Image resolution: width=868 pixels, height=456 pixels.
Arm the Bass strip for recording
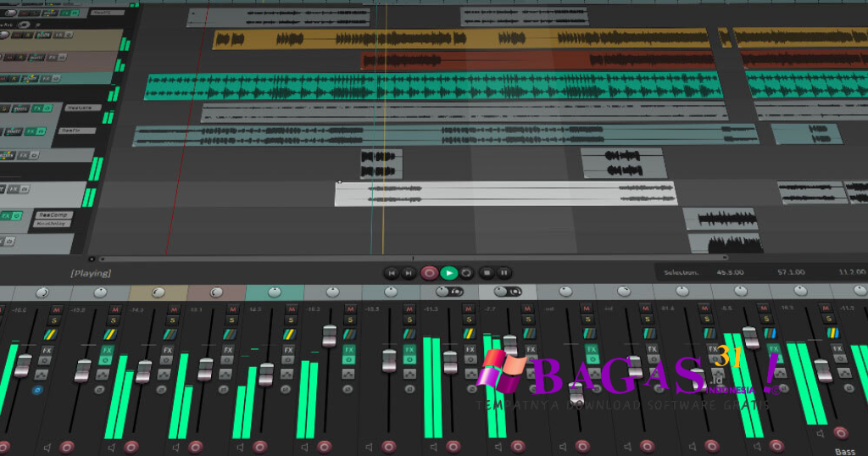coord(841,433)
